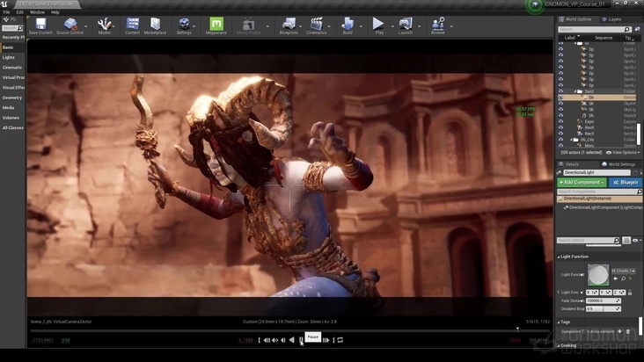
Task: Add an element to Component Tags
Action: [x=619, y=331]
